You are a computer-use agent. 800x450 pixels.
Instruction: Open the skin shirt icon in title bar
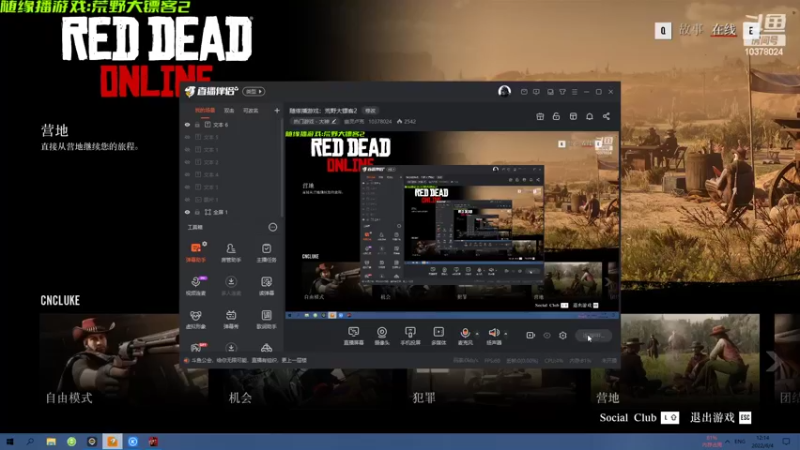[562, 92]
